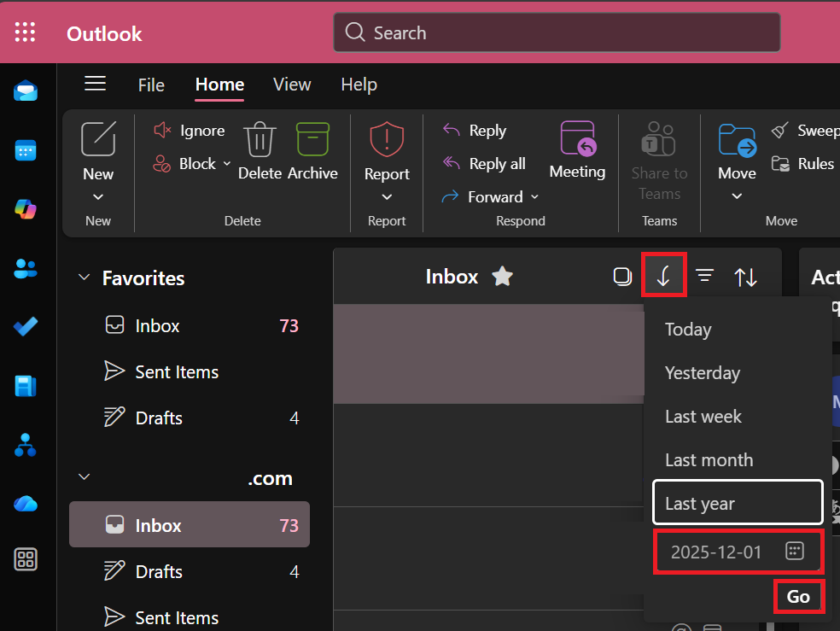Image resolution: width=840 pixels, height=631 pixels.
Task: Open the date picker calendar icon
Action: click(x=795, y=551)
